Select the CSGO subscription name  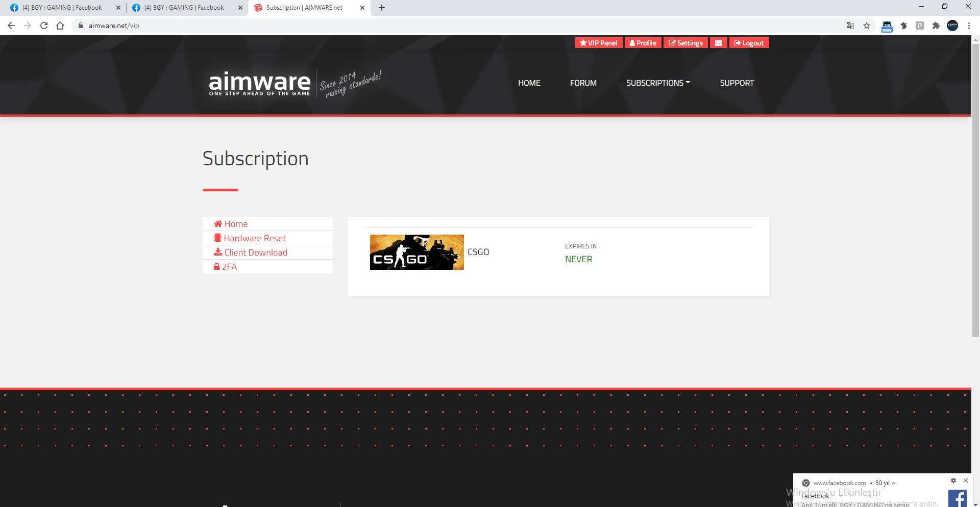pos(478,252)
